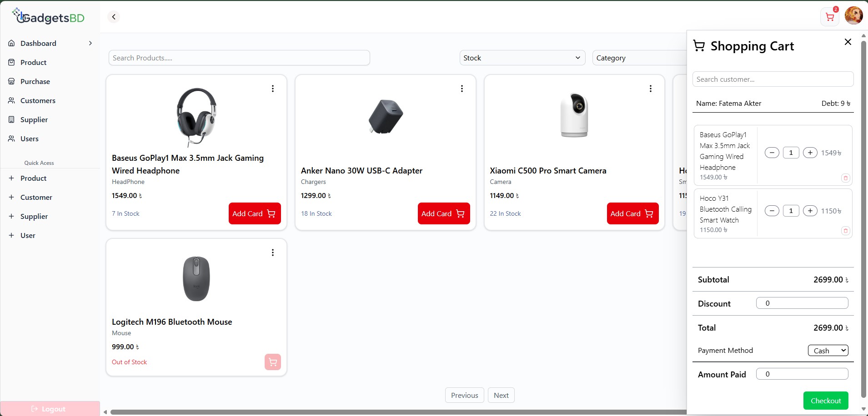This screenshot has width=868, height=416.
Task: Edit Baseus headphone quantity box
Action: 791,153
